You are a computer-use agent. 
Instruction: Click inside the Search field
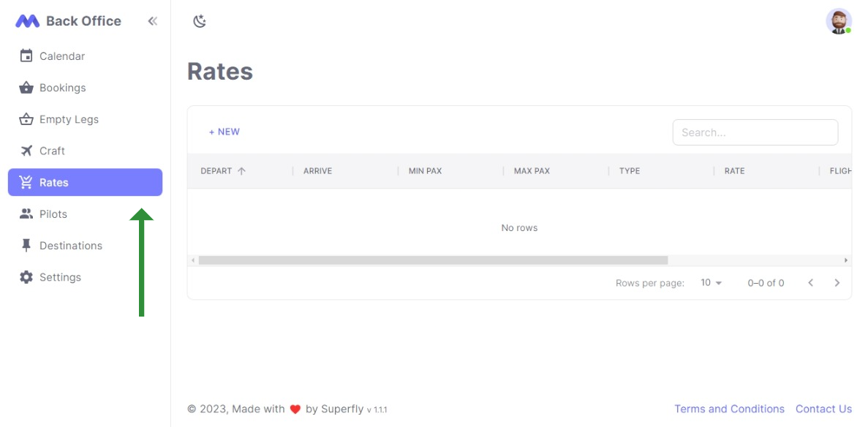(755, 132)
